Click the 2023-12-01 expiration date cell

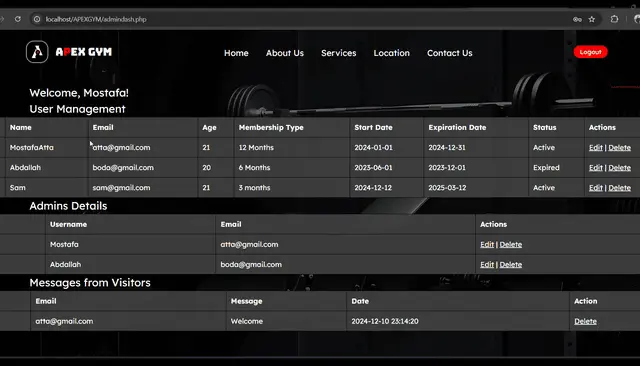point(447,168)
